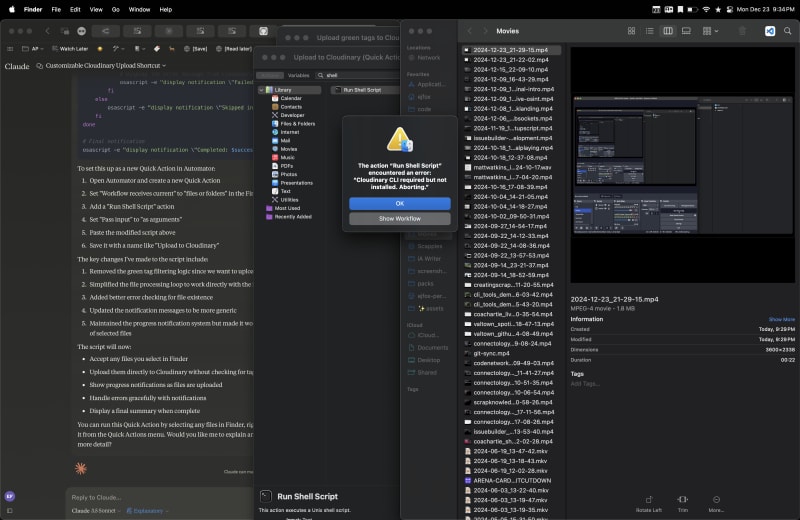The width and height of the screenshot is (800, 520).
Task: Switch Finder to gallery view
Action: [686, 31]
